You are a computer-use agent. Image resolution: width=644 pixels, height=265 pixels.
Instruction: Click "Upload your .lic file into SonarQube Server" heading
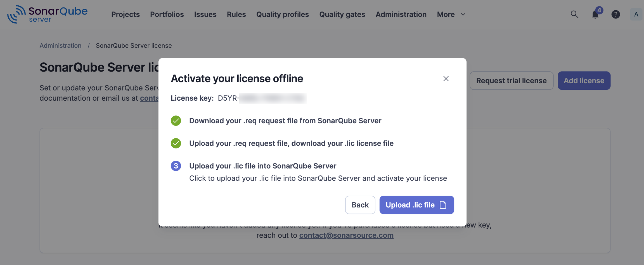tap(263, 166)
